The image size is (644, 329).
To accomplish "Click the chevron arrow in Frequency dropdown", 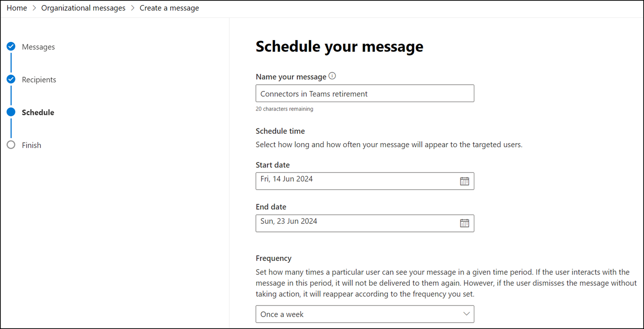I will [x=466, y=314].
